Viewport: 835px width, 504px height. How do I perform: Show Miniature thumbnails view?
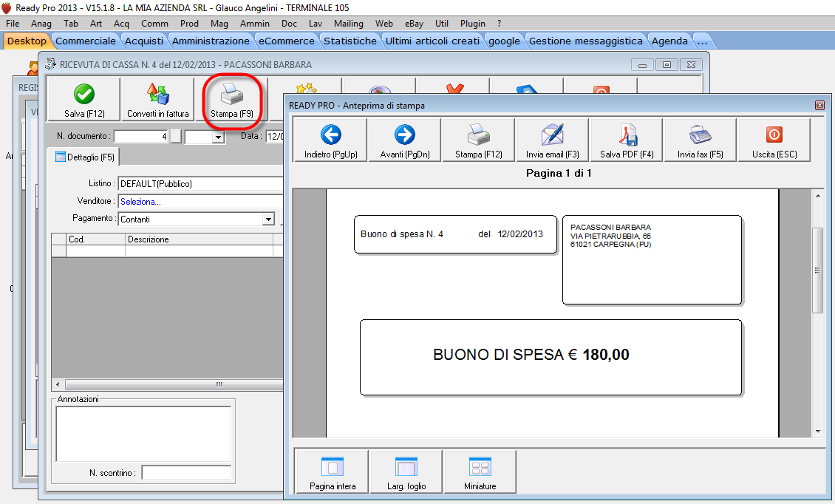click(480, 472)
